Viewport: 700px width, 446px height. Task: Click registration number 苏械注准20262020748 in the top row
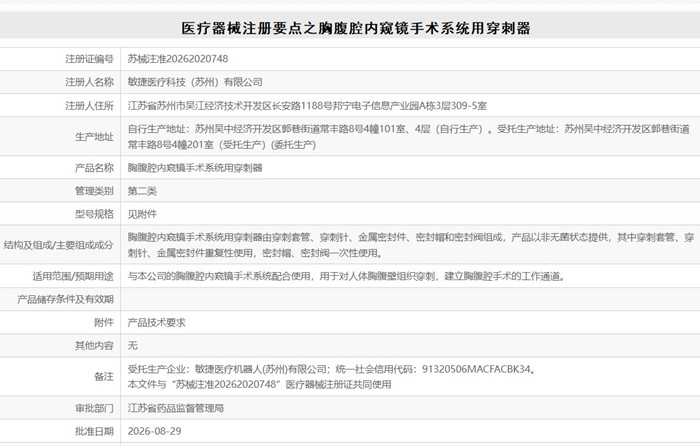pos(178,59)
